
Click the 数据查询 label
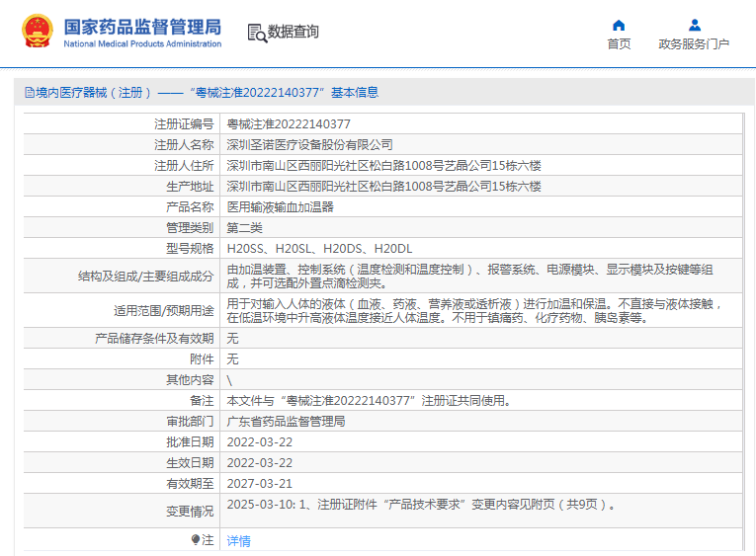click(294, 32)
